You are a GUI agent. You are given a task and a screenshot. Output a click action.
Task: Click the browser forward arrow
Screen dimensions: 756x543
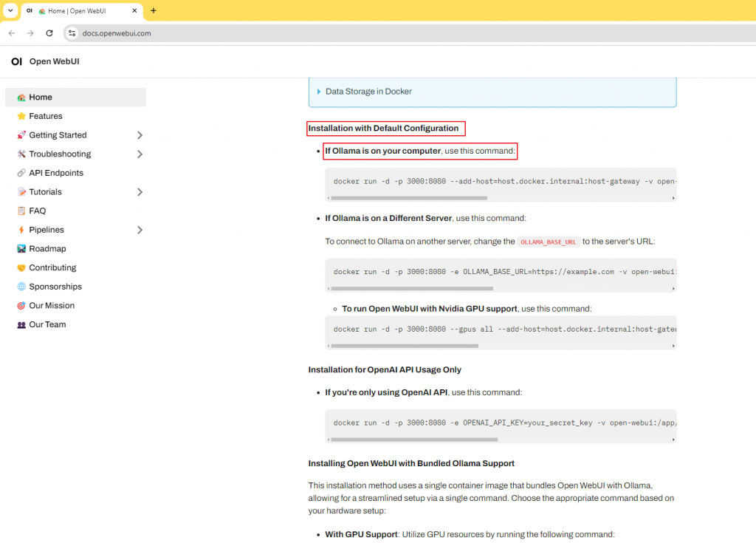[x=30, y=33]
